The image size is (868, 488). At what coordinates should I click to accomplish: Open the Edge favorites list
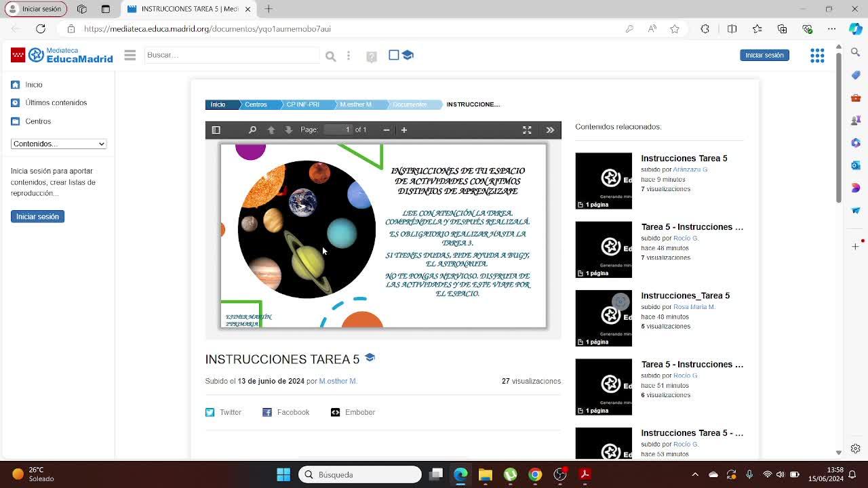757,29
